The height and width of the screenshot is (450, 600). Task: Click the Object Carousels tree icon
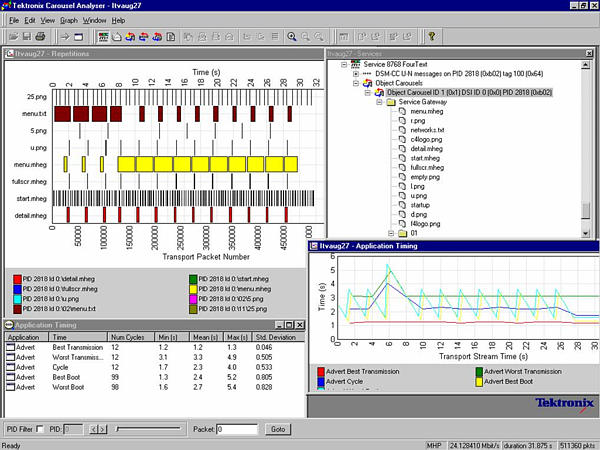366,83
